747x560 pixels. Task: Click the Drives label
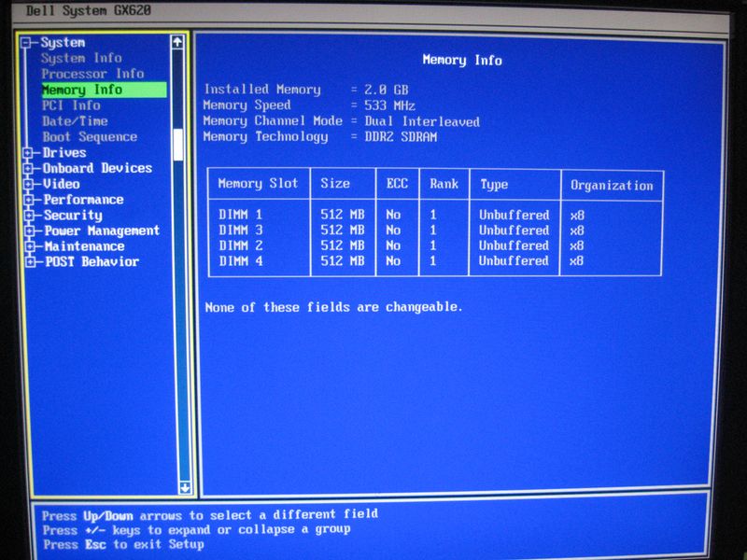pos(64,153)
